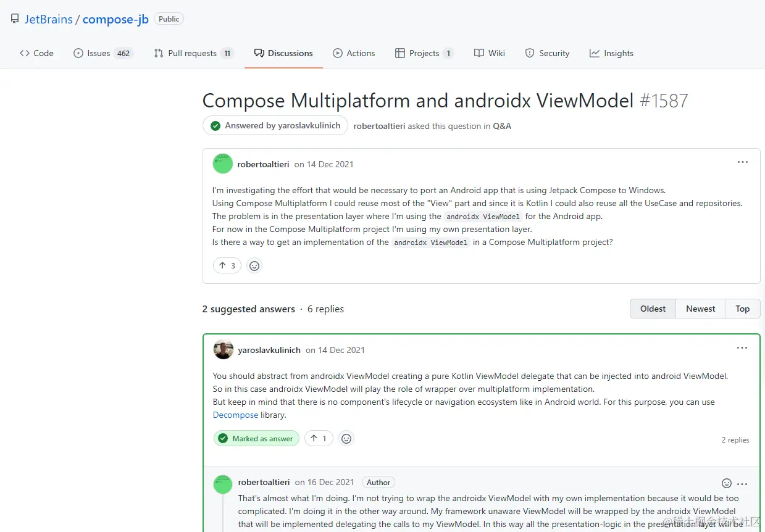
Task: Add an emoji reaction to yaroslavkulinich's answer
Action: pyautogui.click(x=346, y=439)
